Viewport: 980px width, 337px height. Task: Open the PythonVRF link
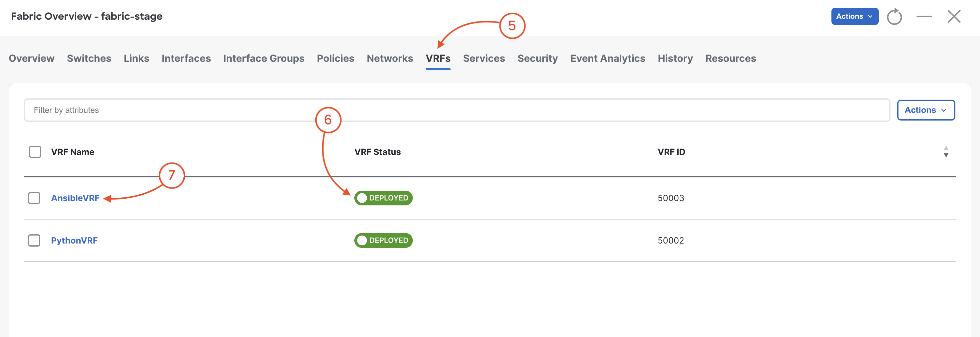pyautogui.click(x=74, y=240)
